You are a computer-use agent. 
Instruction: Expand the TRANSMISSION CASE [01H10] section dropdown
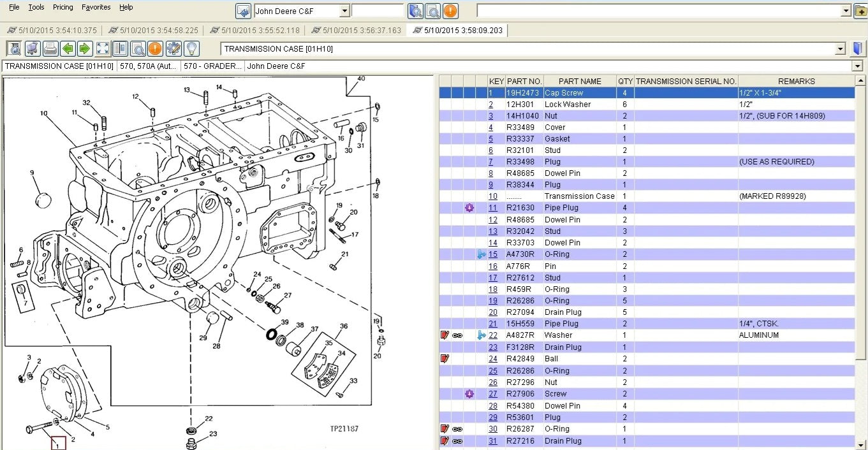click(x=840, y=49)
